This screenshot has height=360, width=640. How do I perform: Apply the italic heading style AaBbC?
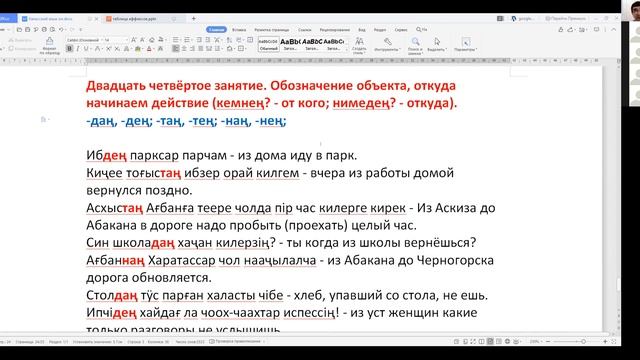point(312,44)
